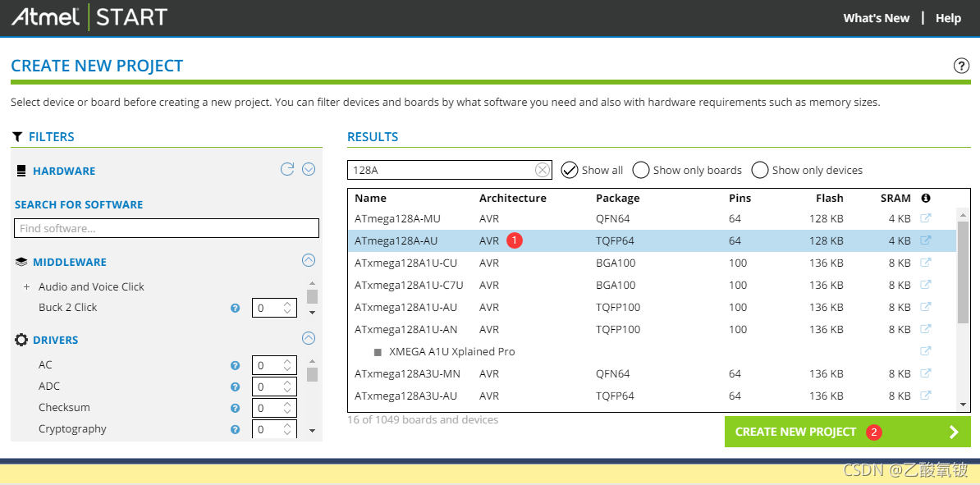Open external link icon for ATxmega128A3U-AU

[926, 396]
